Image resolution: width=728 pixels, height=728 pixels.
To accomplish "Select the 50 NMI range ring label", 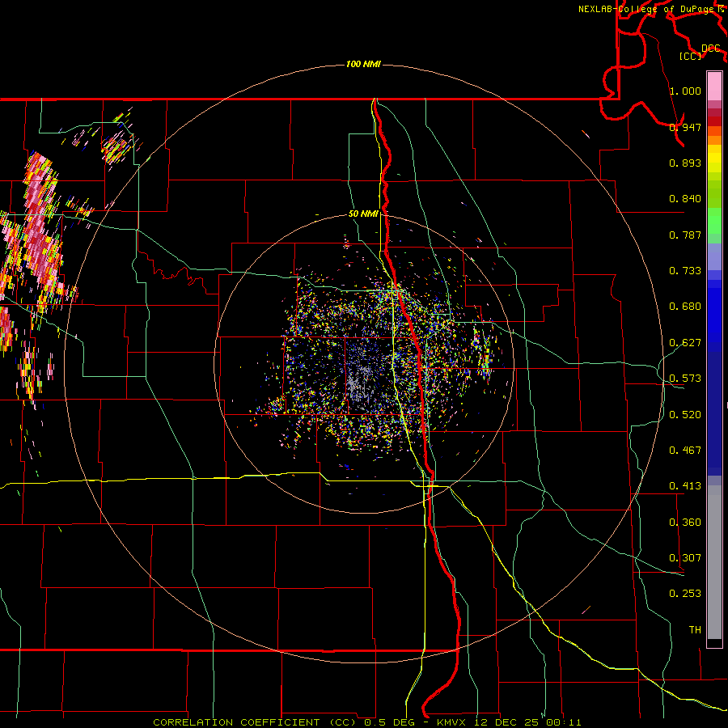I will pos(363,214).
